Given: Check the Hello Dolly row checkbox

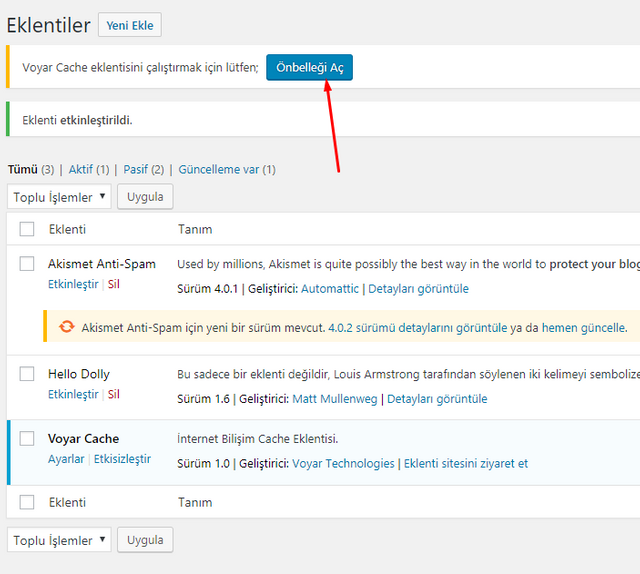Looking at the screenshot, I should pyautogui.click(x=27, y=374).
